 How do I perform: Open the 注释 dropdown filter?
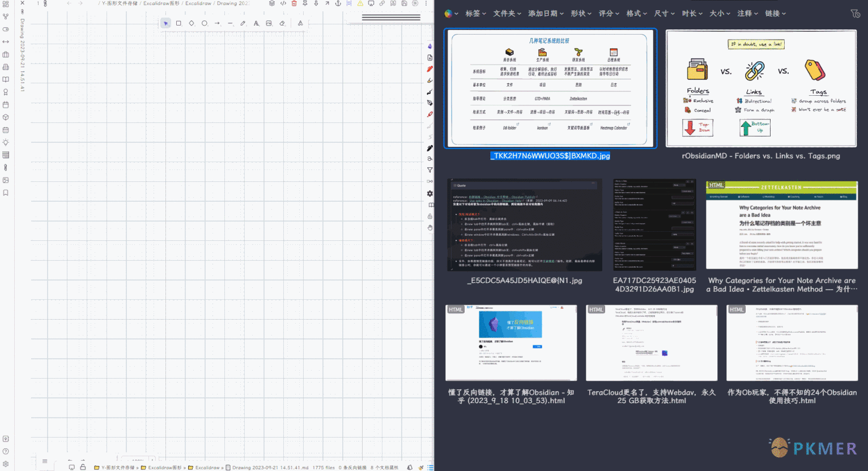coord(747,13)
